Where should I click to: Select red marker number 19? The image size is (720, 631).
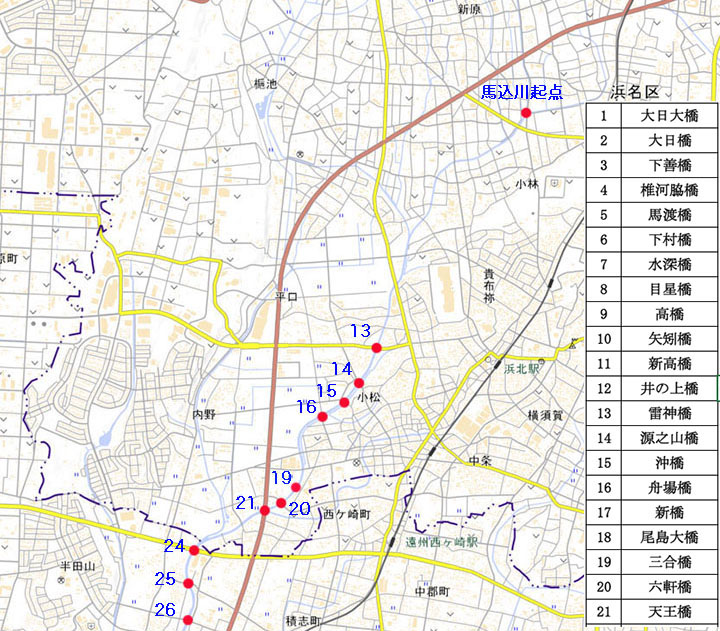click(295, 487)
